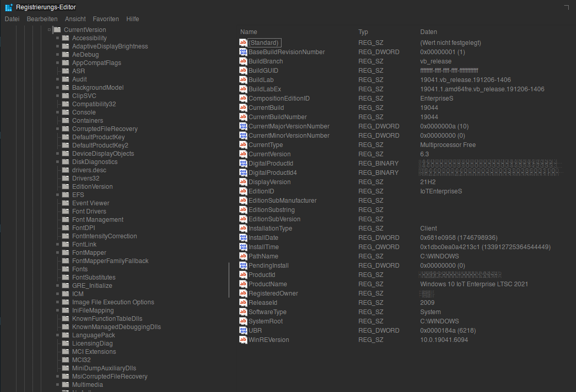The width and height of the screenshot is (576, 392).
Task: Expand the Audit key node
Action: point(57,79)
